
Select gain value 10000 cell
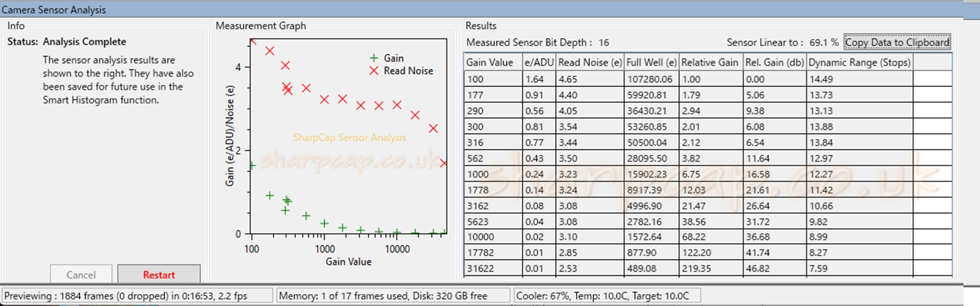click(493, 237)
